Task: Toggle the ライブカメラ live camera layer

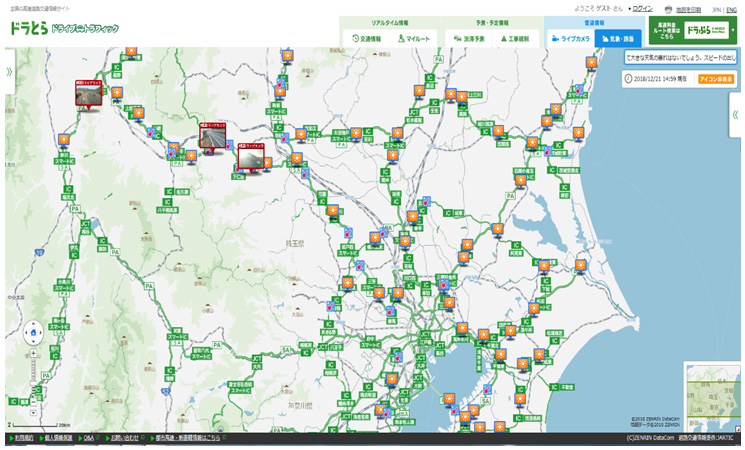Action: pyautogui.click(x=568, y=38)
